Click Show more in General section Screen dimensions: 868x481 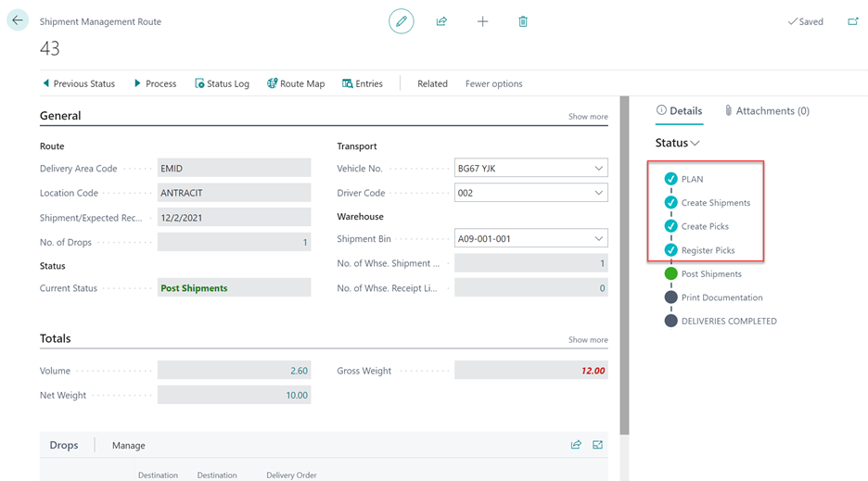pos(588,117)
